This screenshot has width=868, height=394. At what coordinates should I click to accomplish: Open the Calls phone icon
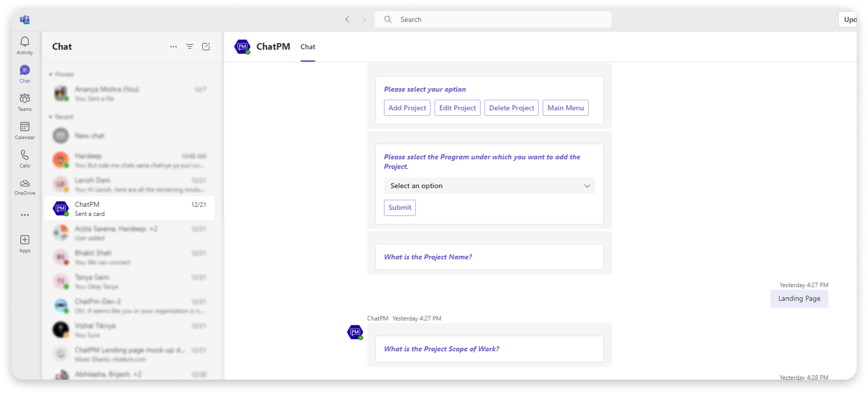pyautogui.click(x=25, y=159)
